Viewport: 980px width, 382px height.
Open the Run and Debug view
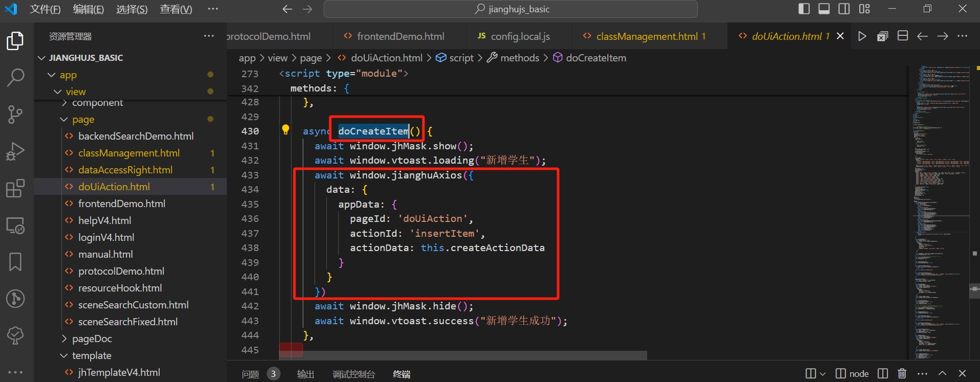[15, 151]
